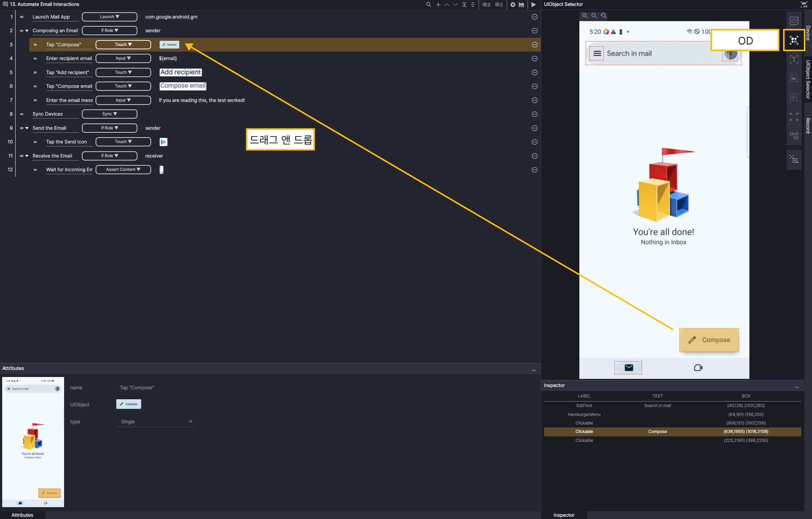
Task: Collapse the "Composing an Email" step group
Action: pos(27,31)
